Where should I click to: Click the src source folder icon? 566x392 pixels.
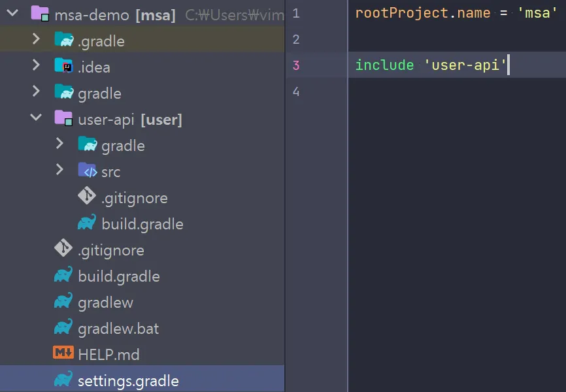(x=88, y=171)
